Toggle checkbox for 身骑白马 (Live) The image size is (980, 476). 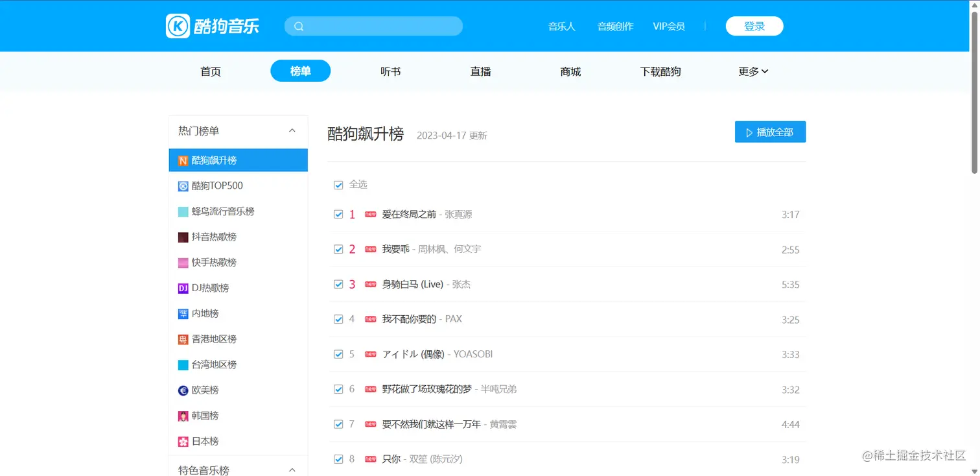pyautogui.click(x=338, y=284)
